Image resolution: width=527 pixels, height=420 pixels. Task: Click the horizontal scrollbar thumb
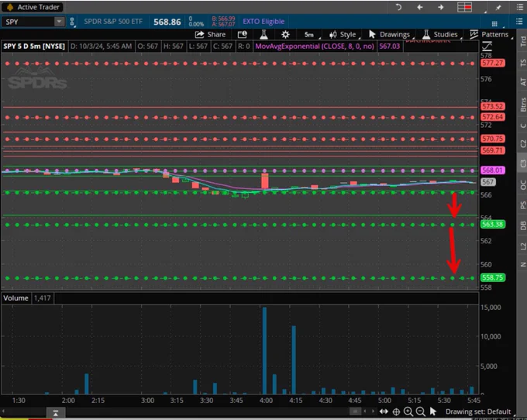click(355, 411)
